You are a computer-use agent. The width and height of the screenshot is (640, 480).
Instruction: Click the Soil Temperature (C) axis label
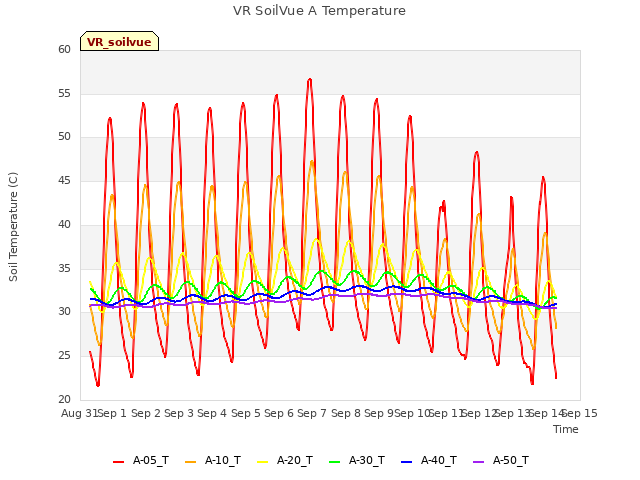(x=13, y=227)
